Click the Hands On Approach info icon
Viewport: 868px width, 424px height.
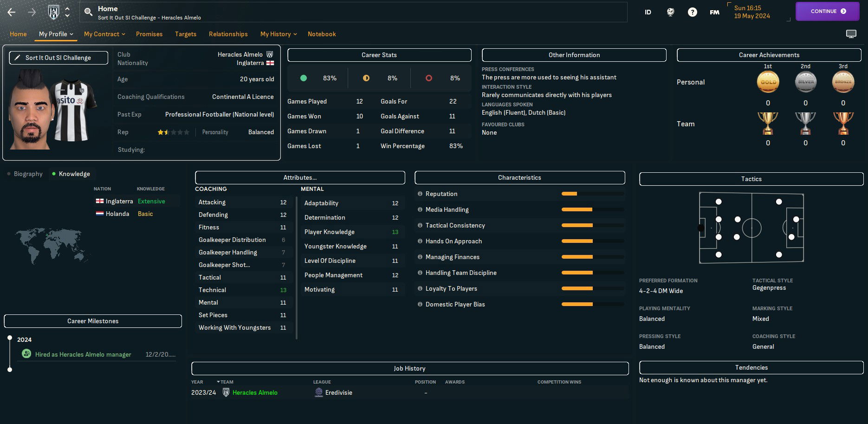point(420,241)
